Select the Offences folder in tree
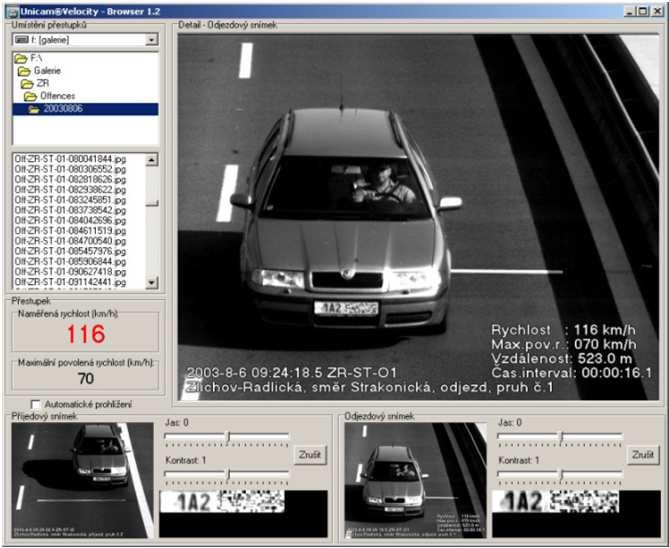This screenshot has width=669, height=548. [49, 96]
